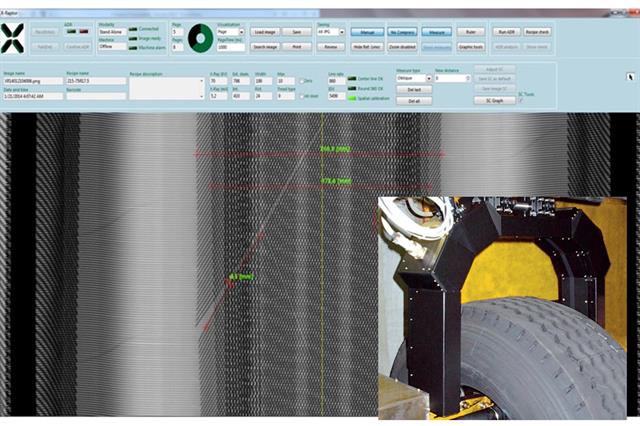Click the New distance spinner arrows
Image resolution: width=640 pixels, height=426 pixels.
(468, 78)
